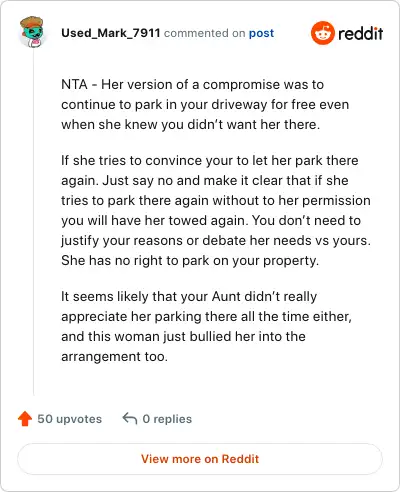Image resolution: width=400 pixels, height=492 pixels.
Task: Click the reply arrow icon
Action: (130, 419)
